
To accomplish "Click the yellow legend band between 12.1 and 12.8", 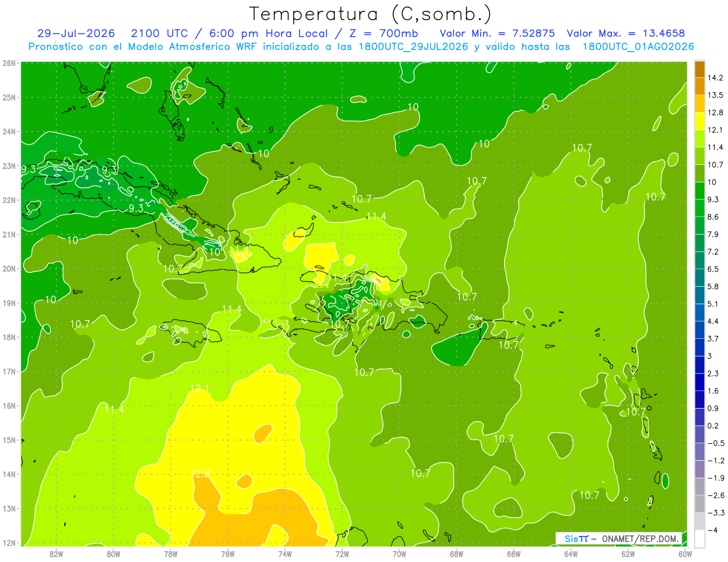I will (x=699, y=121).
